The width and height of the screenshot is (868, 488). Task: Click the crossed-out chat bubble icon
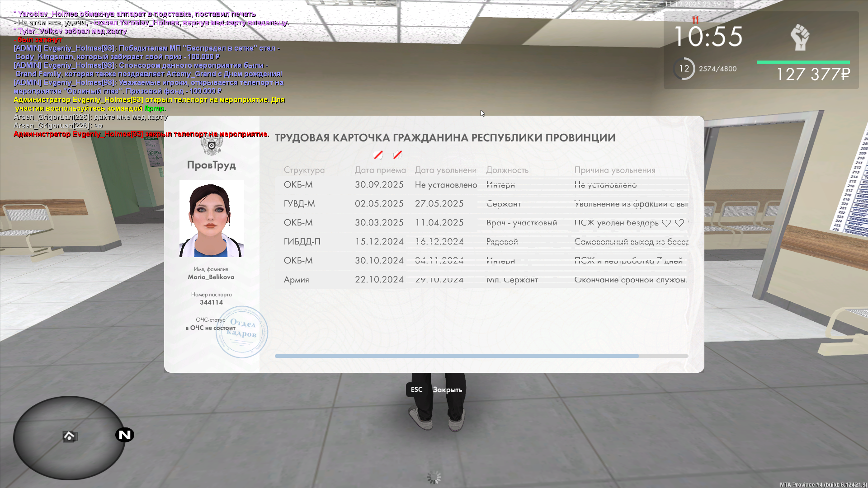click(x=378, y=155)
